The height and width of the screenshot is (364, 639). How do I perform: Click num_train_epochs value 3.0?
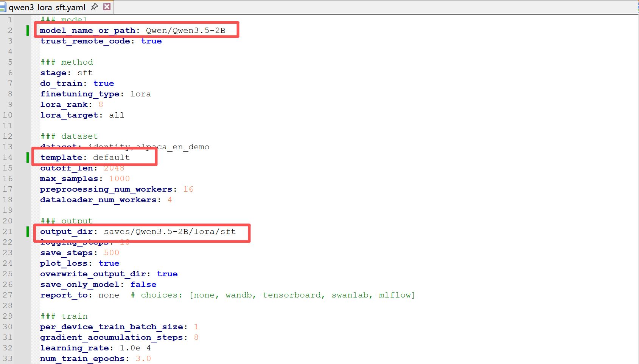(143, 359)
